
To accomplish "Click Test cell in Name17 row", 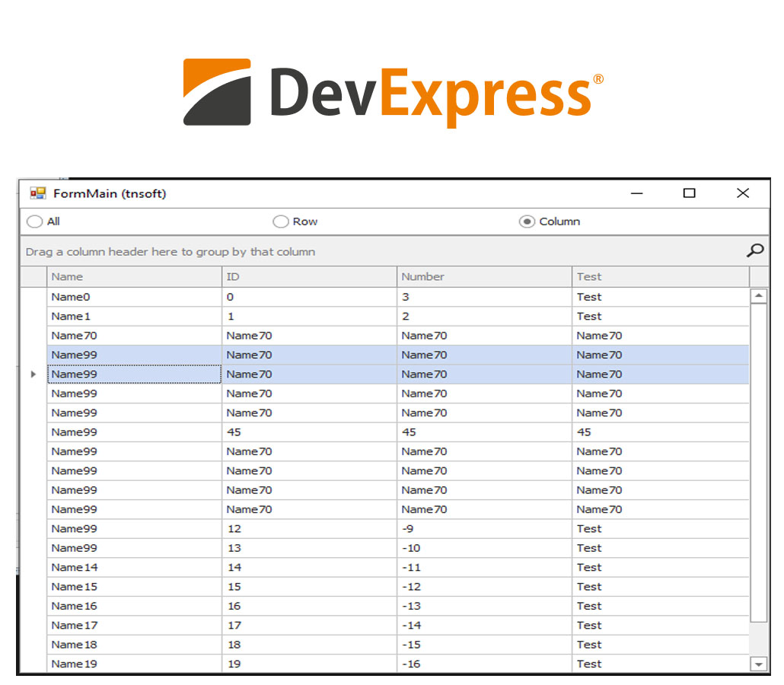I will [x=660, y=626].
